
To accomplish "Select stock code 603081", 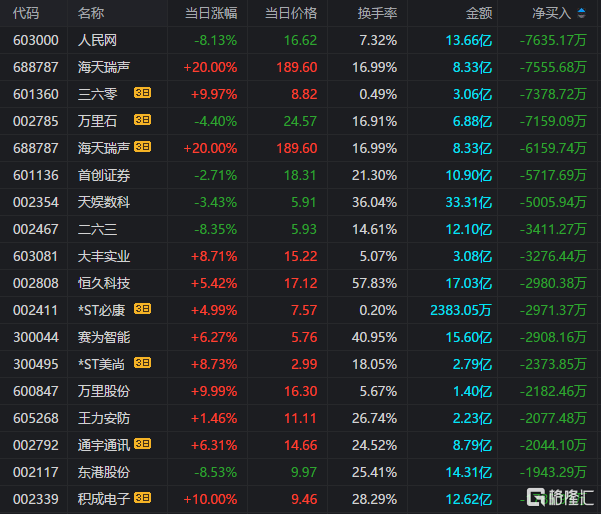I will (36, 256).
